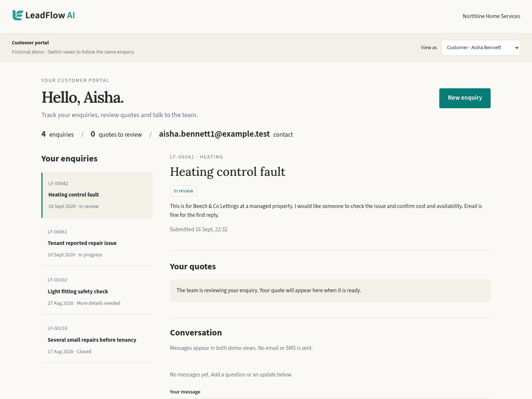The height and width of the screenshot is (399, 532).
Task: Click the Your quotes heading
Action: coord(193,267)
